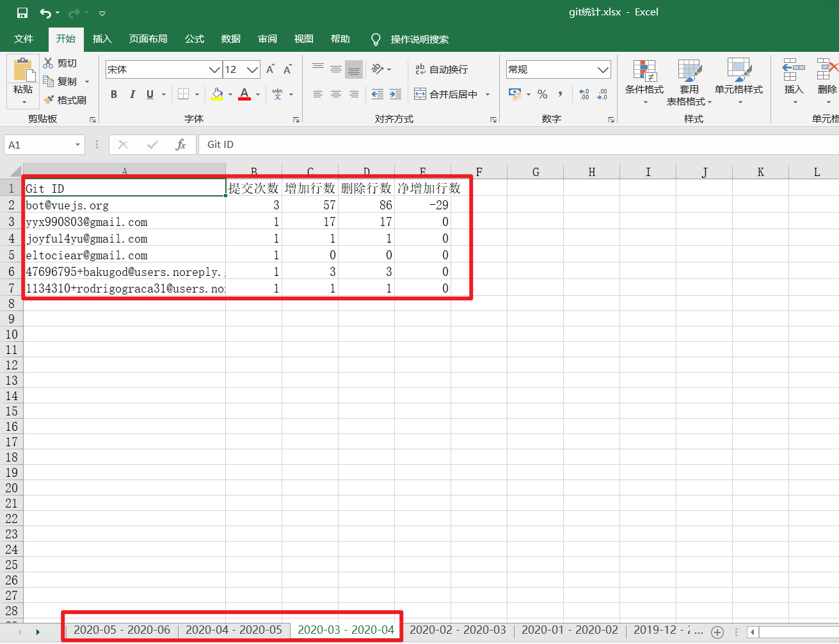Screen dimensions: 839x644
Task: Cut selection with the scissors icon
Action: [x=49, y=63]
